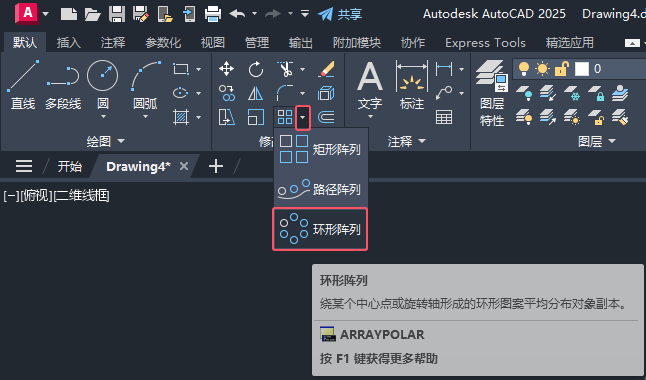The image size is (646, 380).
Task: Close the Drawing4 file tab
Action: click(184, 166)
